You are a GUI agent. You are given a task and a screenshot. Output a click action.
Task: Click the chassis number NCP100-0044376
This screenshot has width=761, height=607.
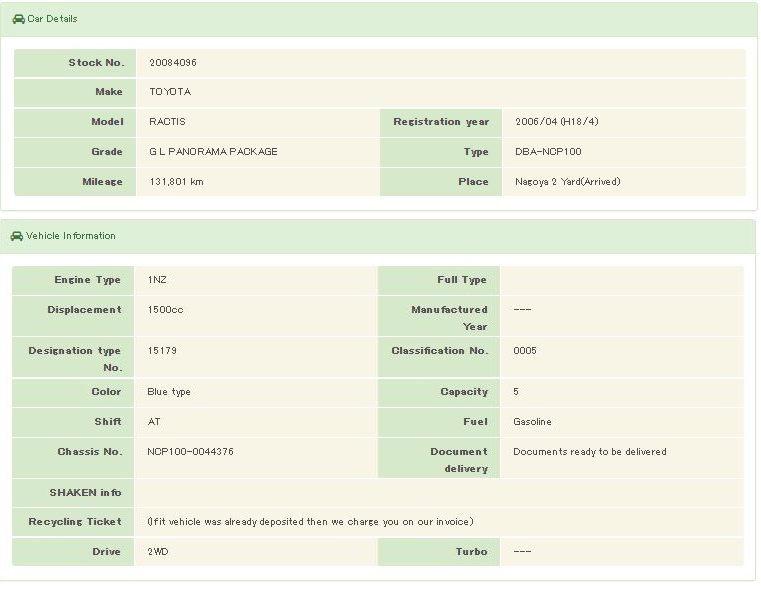point(190,452)
